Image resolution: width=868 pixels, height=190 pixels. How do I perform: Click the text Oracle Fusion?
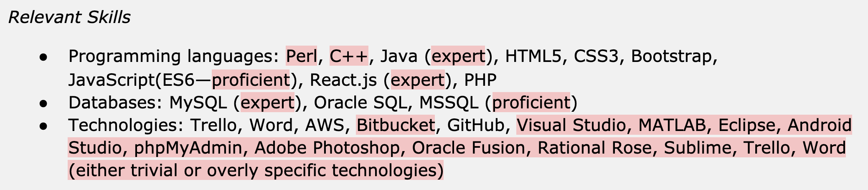(x=468, y=147)
